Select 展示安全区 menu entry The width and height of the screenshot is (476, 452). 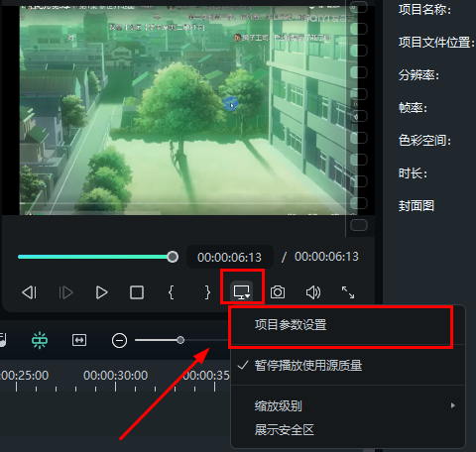click(x=348, y=430)
